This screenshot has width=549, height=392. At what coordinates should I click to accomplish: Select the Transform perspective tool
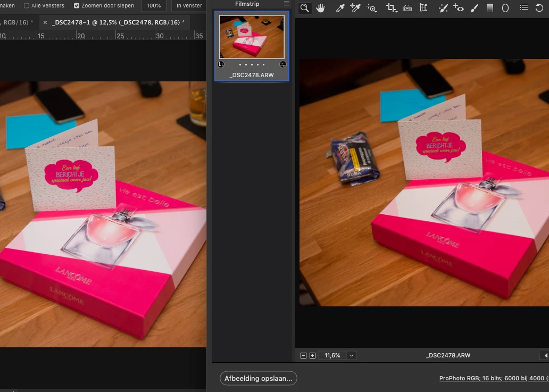pyautogui.click(x=423, y=7)
